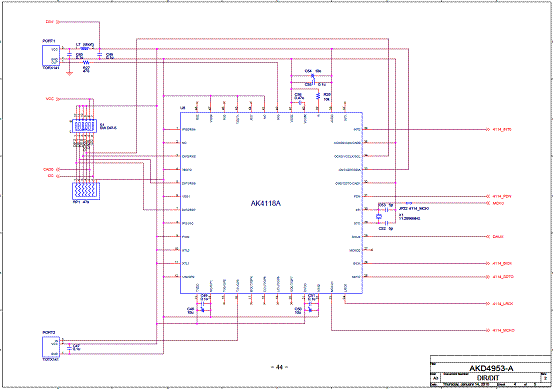The height and width of the screenshot is (390, 554).
Task: Click the page number 44 footer
Action: coord(279,367)
